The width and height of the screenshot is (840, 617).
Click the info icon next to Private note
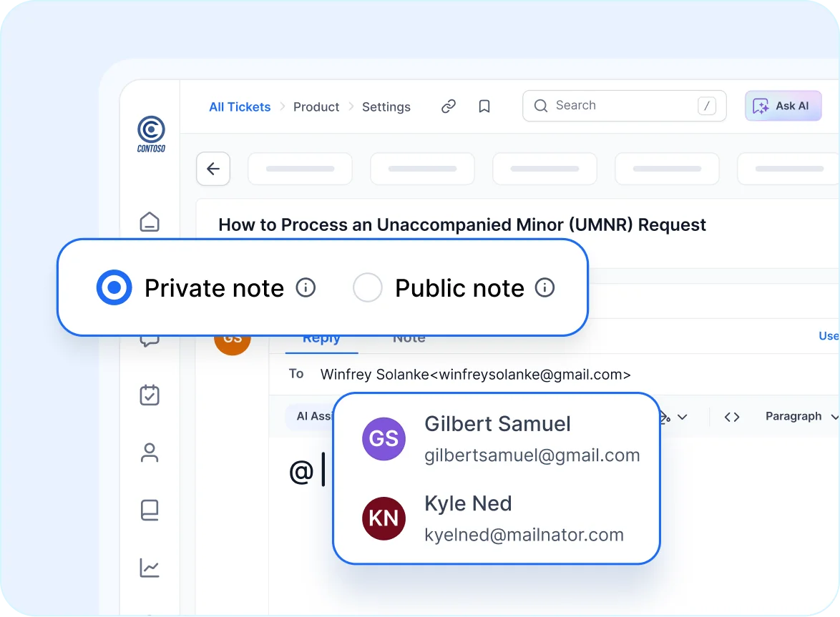click(306, 287)
